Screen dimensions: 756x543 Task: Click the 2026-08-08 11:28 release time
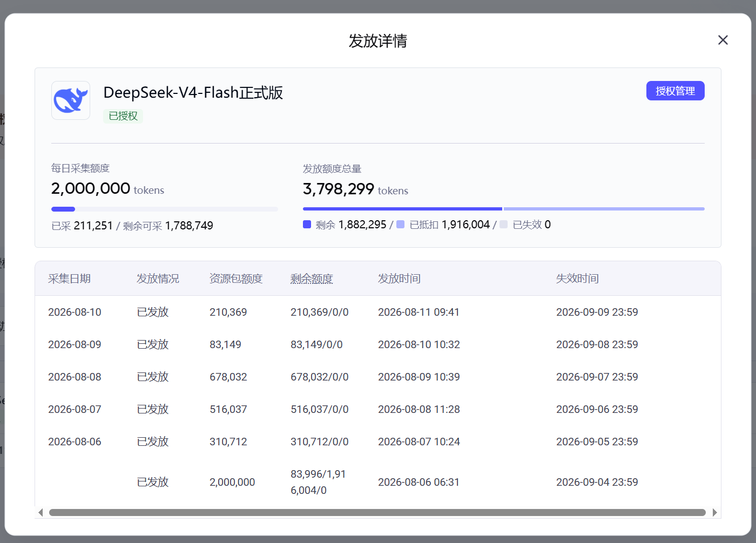(x=419, y=409)
